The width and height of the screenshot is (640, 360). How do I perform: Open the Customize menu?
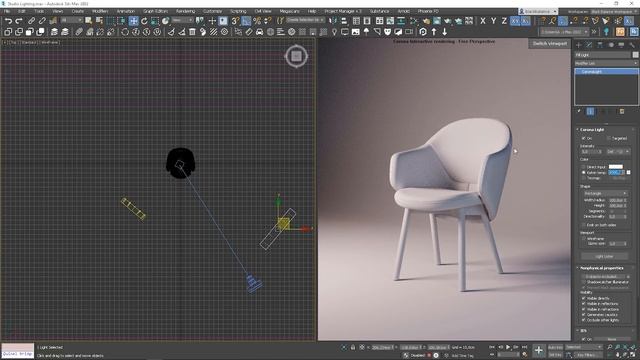tap(212, 11)
